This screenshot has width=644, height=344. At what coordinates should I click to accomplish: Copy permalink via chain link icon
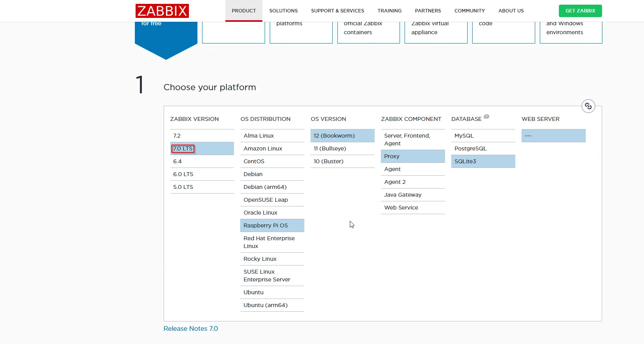[x=588, y=106]
